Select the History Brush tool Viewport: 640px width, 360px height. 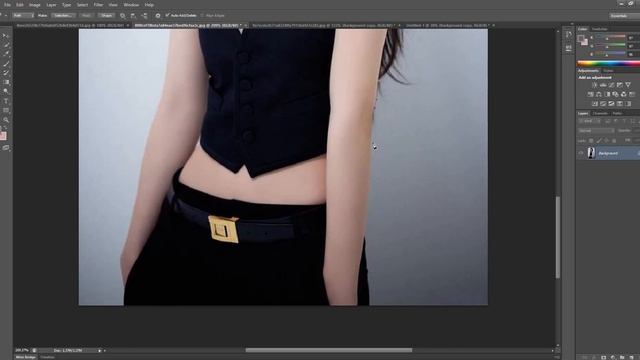(x=6, y=73)
